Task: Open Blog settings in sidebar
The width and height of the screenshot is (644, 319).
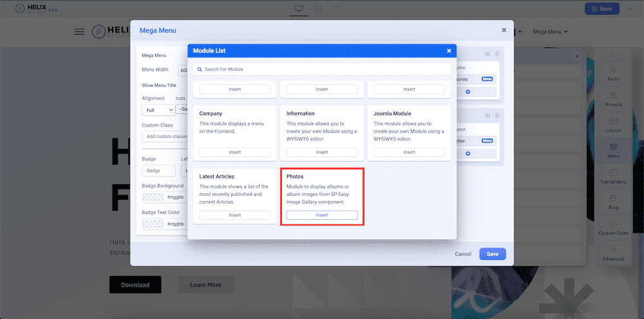Action: coord(613,202)
